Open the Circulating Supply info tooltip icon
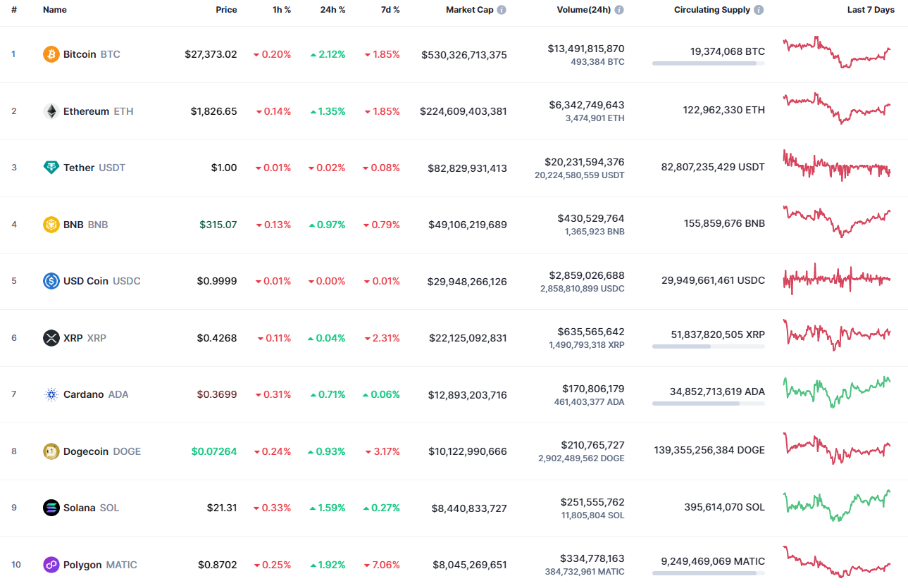The width and height of the screenshot is (908, 588). [x=757, y=10]
